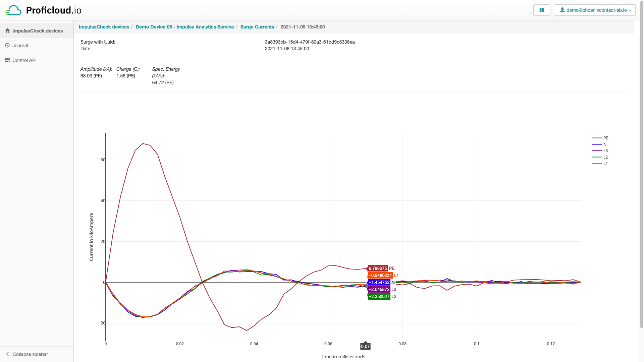
Task: Select the ImpulseCheck devices menu item
Action: tap(36, 31)
